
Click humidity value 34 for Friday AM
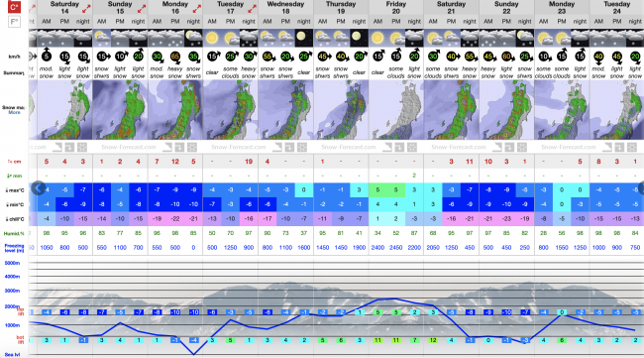click(x=377, y=233)
